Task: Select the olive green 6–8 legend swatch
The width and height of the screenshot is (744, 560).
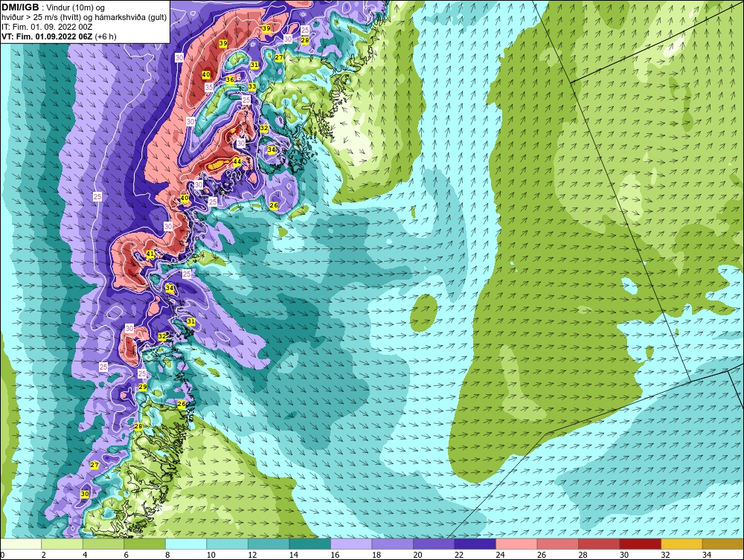Action: tap(145, 544)
